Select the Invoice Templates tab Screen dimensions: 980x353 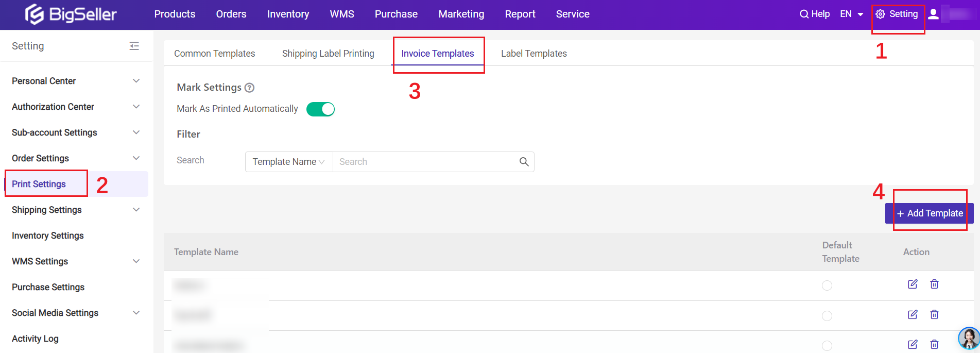pos(438,54)
